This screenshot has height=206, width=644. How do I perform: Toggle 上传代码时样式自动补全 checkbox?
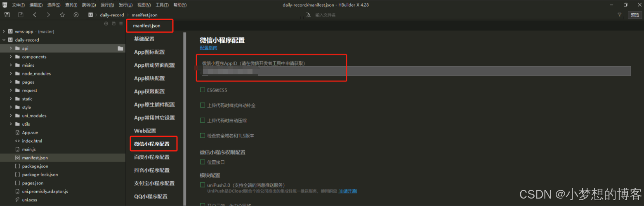(x=203, y=105)
